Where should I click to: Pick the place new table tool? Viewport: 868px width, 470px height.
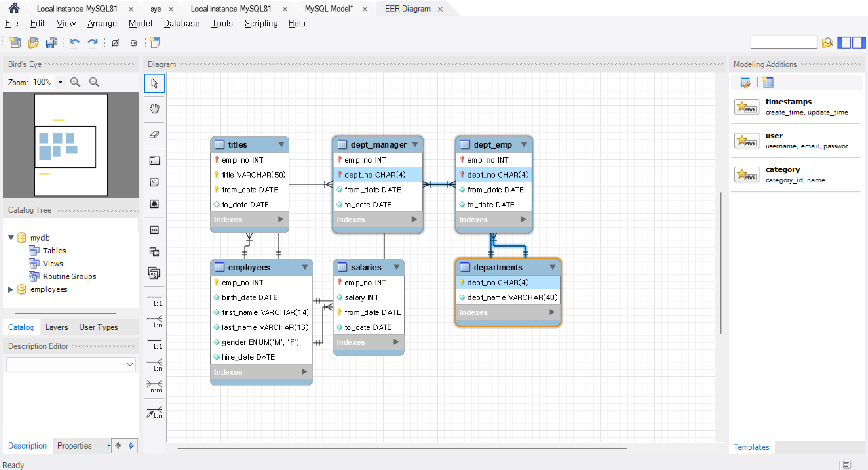coord(154,230)
